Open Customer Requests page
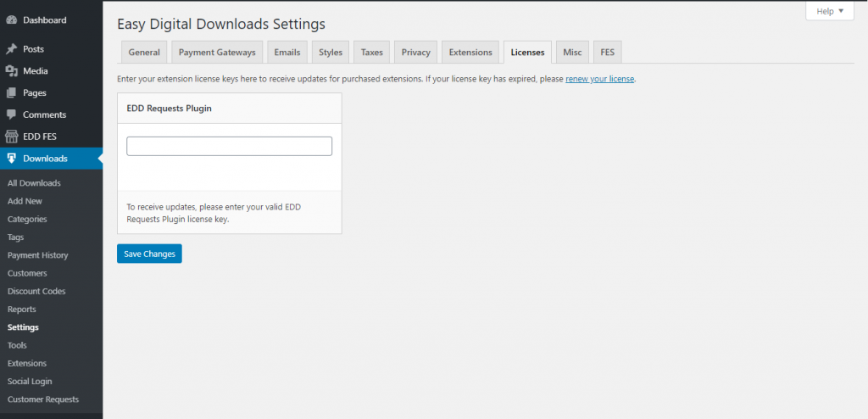Screen dimensions: 868x419 coord(43,399)
